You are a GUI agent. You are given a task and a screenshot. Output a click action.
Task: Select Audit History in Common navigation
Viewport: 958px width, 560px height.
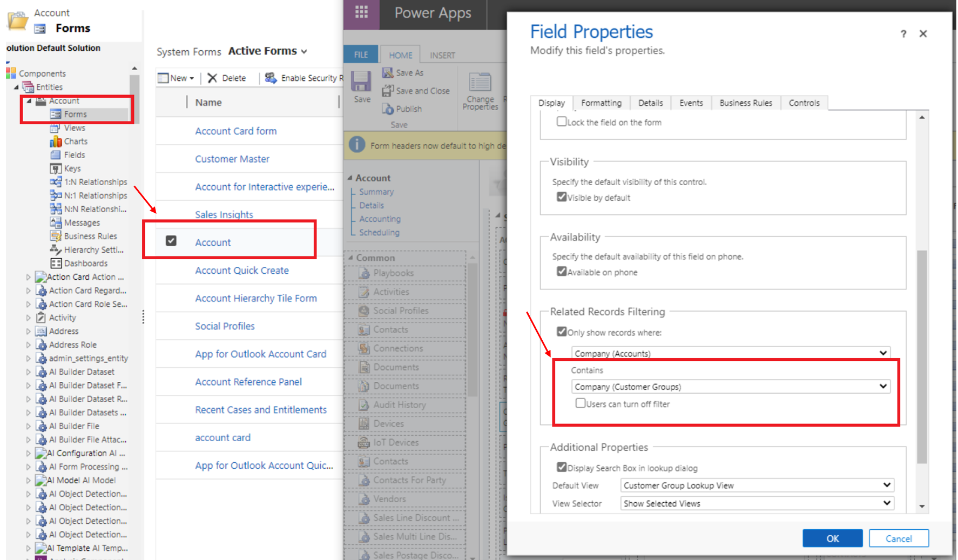(400, 404)
